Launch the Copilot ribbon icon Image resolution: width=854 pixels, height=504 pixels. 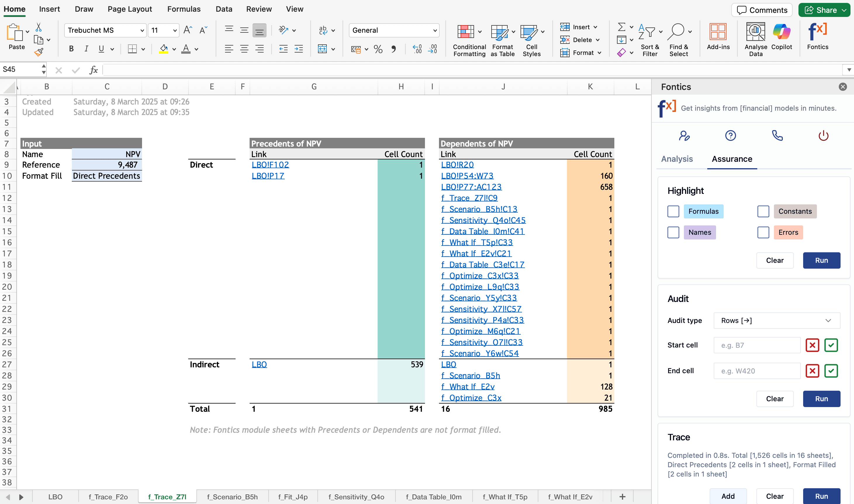[x=781, y=37]
